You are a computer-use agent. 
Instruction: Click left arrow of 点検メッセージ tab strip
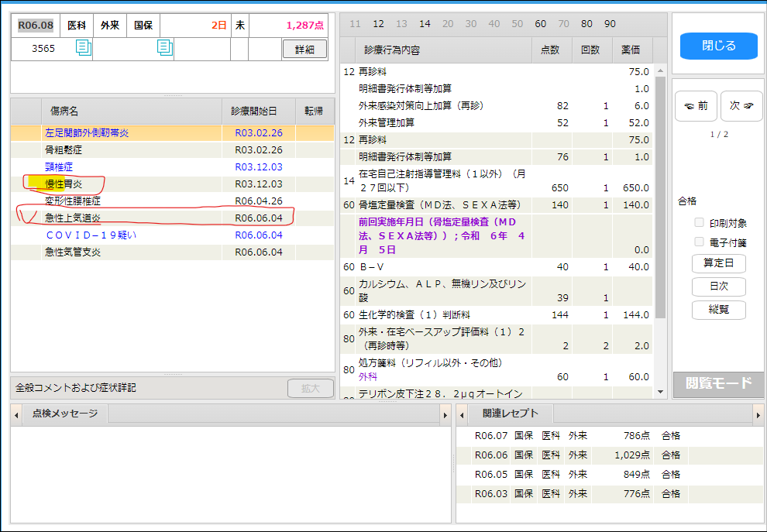(x=16, y=416)
